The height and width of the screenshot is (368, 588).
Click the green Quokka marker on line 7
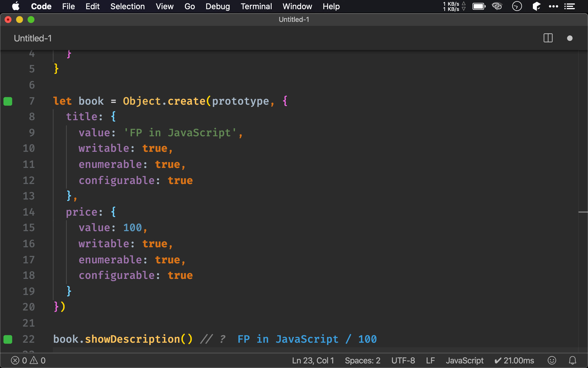click(8, 101)
